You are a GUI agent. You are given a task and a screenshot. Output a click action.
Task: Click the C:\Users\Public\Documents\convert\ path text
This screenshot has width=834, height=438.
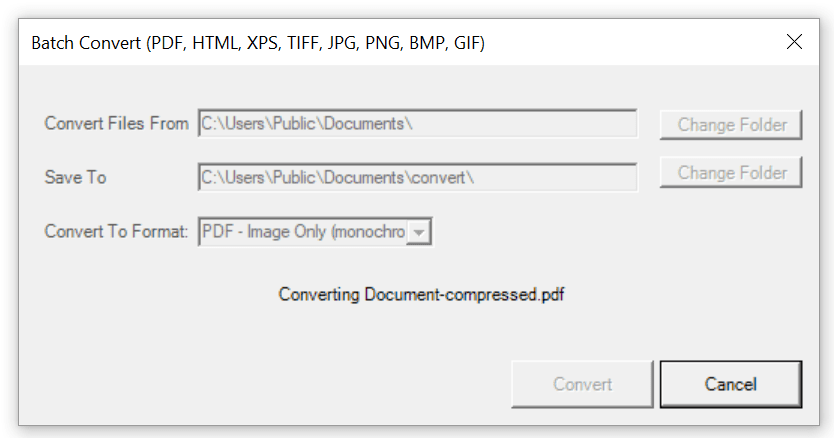338,177
